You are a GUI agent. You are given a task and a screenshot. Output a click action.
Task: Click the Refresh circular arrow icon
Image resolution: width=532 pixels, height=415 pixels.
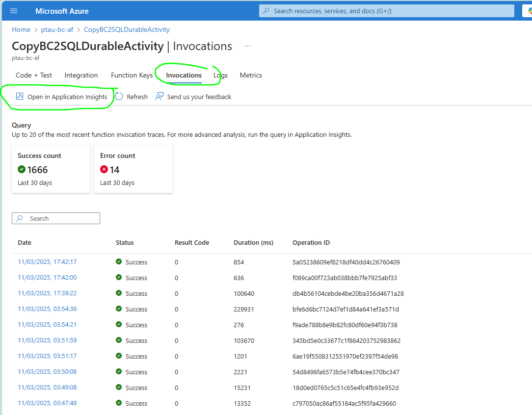click(119, 96)
